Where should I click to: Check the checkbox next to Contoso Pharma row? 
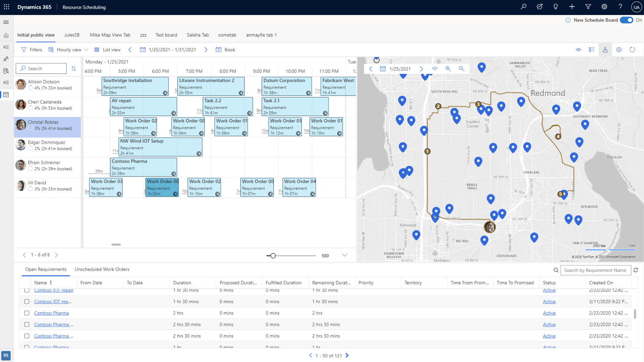[x=27, y=313]
